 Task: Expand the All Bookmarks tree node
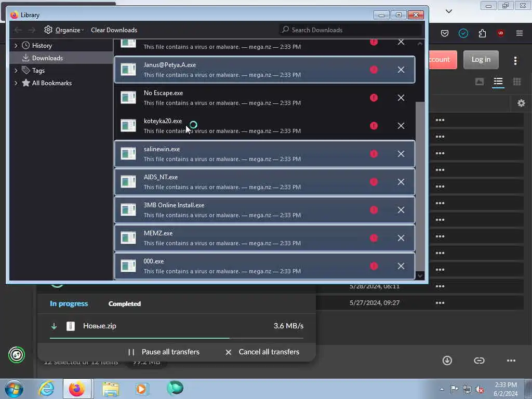coord(16,83)
